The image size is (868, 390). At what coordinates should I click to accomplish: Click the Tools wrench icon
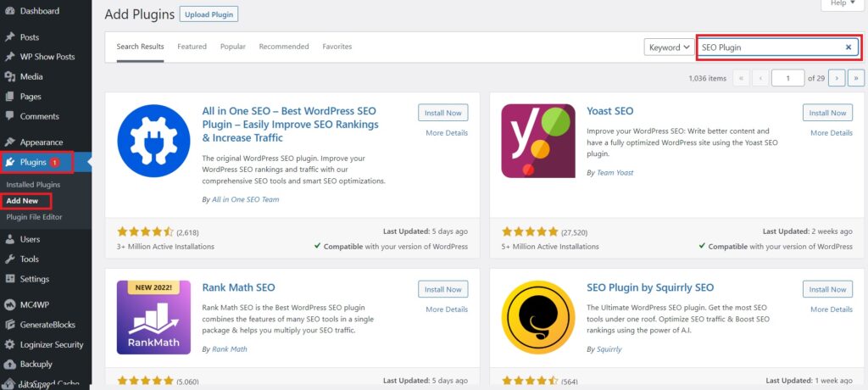coord(9,259)
